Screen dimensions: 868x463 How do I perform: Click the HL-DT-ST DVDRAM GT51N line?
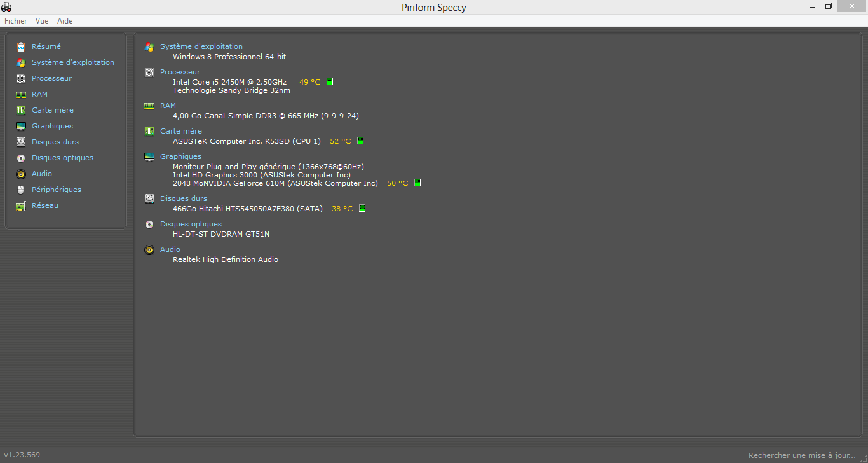(x=221, y=234)
